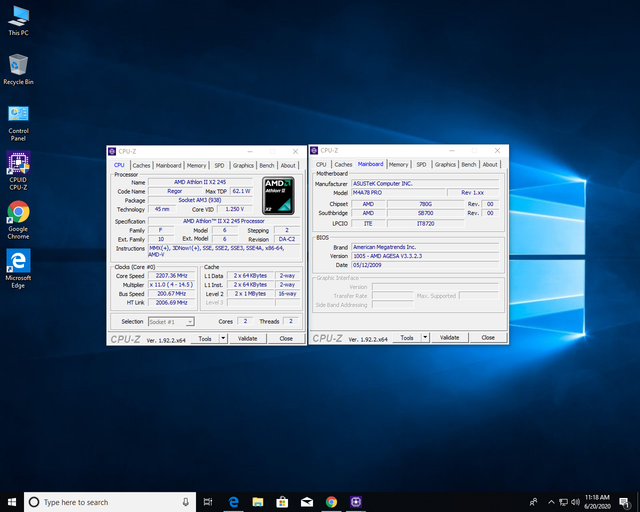Open Task View from the taskbar
This screenshot has height=512, width=640.
coord(208,502)
